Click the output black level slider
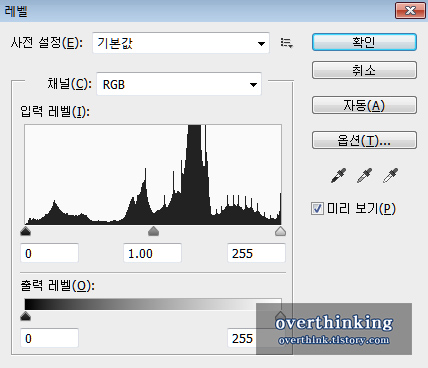This screenshot has height=368, width=428. pyautogui.click(x=25, y=316)
